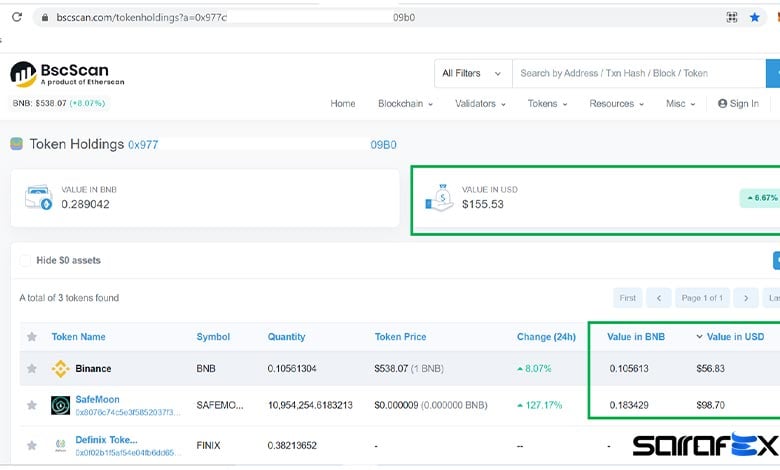Open the QR code icon in the address bar

(732, 17)
